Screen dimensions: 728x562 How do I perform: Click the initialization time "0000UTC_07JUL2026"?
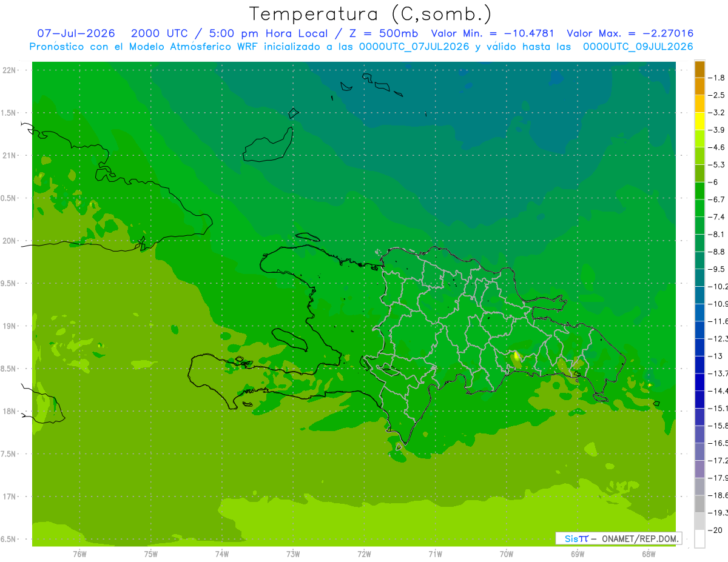click(x=414, y=47)
